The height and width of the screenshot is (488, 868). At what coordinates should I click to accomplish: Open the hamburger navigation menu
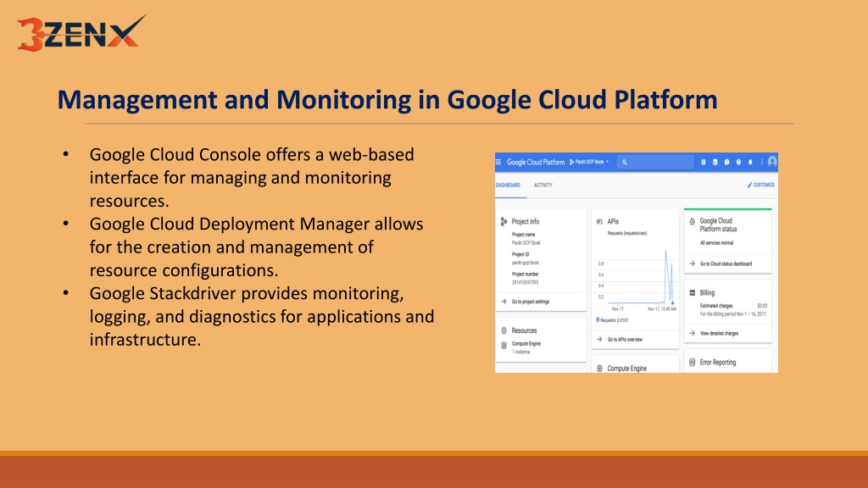pos(498,162)
